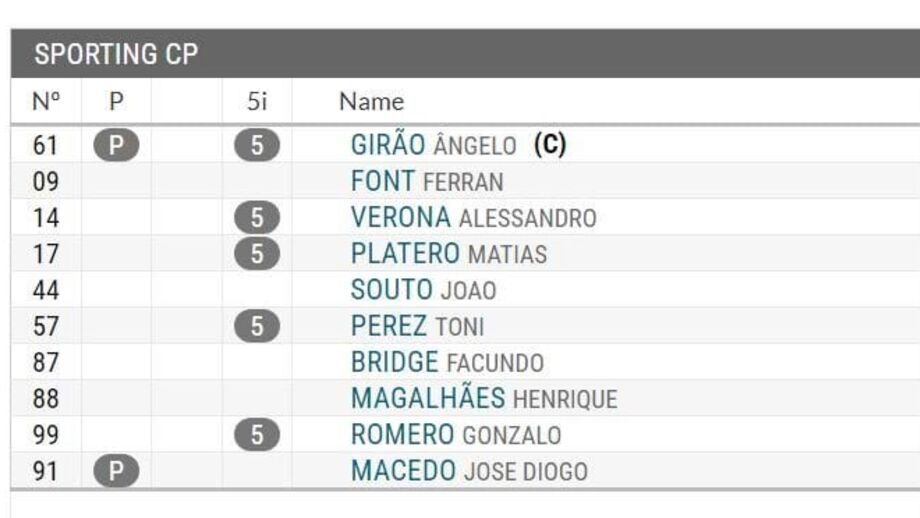920x518 pixels.
Task: Click the 5i column header
Action: click(257, 101)
